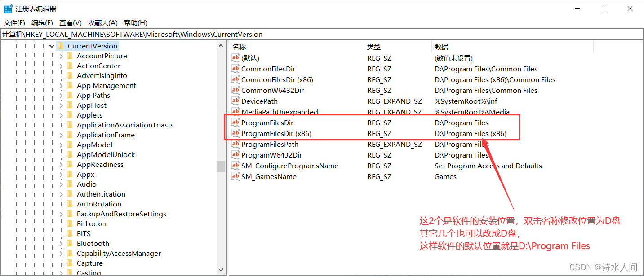
Task: Click the registry path address bar
Action: pos(322,34)
